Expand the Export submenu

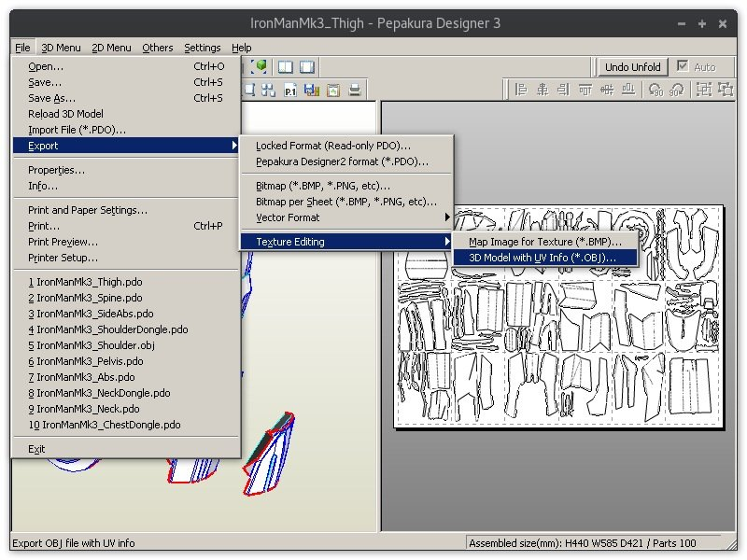pos(126,146)
